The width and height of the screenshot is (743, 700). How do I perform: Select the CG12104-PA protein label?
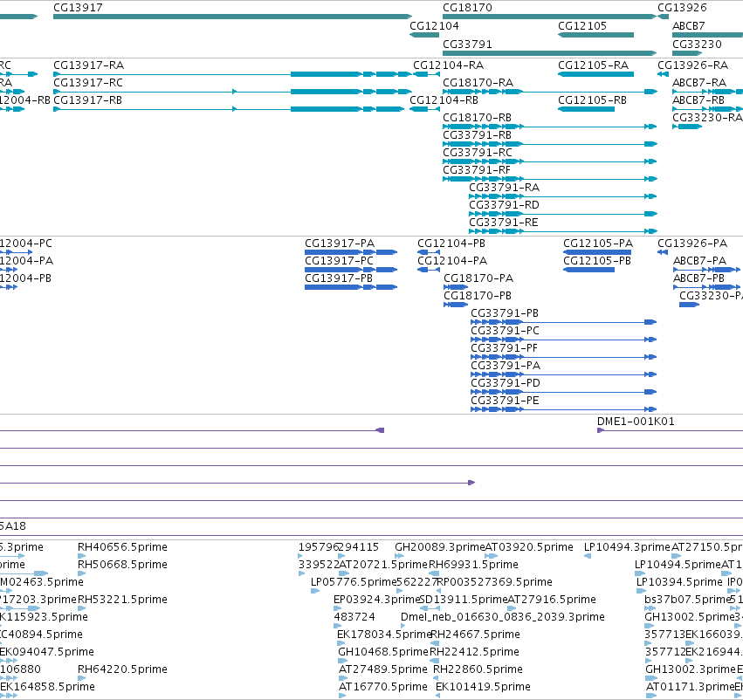(x=452, y=261)
